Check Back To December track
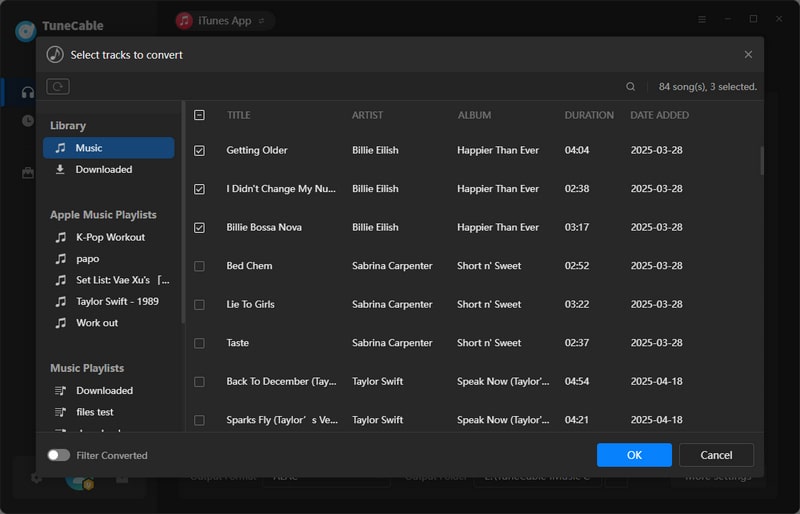The height and width of the screenshot is (514, 800). [199, 382]
